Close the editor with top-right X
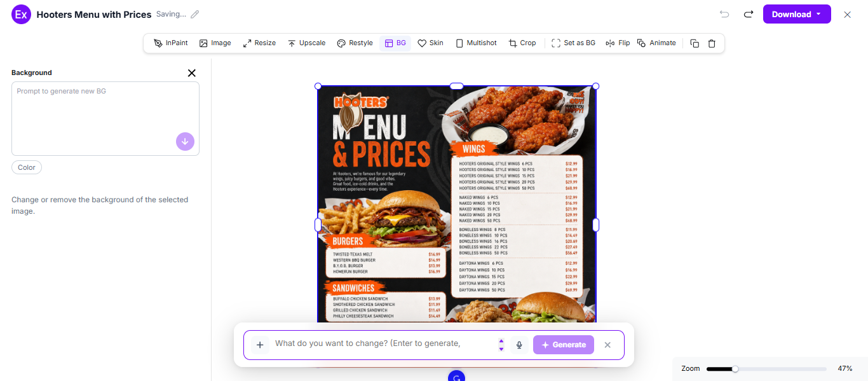This screenshot has width=868, height=381. tap(847, 15)
